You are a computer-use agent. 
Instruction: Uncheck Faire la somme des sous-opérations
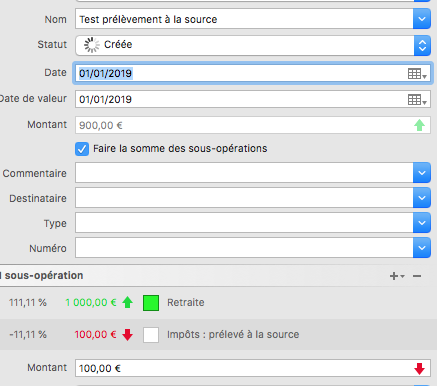82,149
